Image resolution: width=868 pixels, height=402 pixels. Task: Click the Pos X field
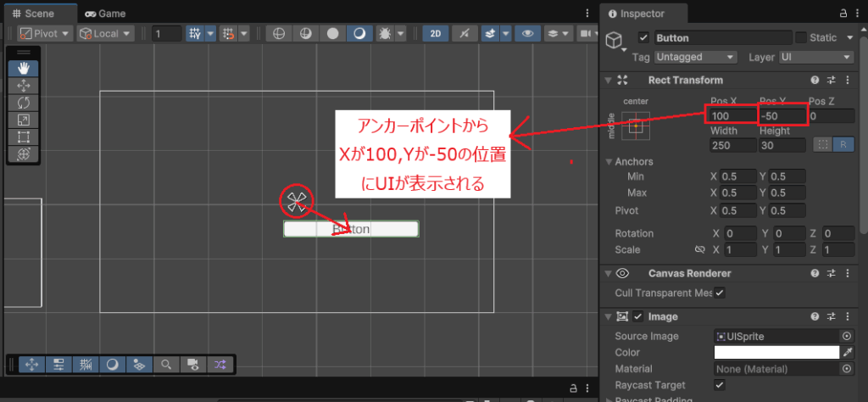click(x=732, y=116)
